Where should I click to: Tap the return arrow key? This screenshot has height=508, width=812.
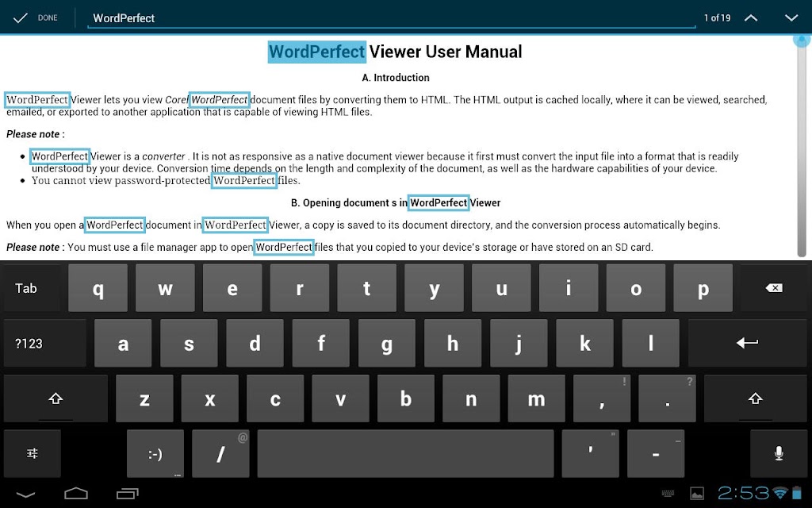[x=747, y=343]
